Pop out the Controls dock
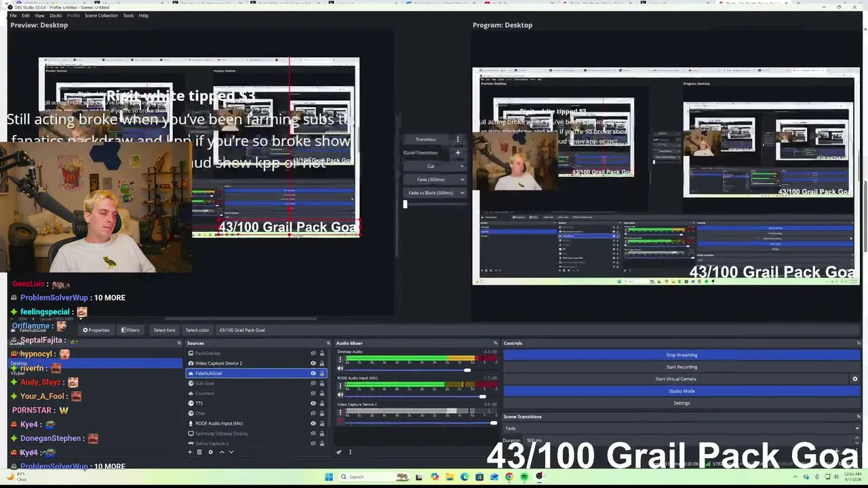The width and height of the screenshot is (868, 488). tap(859, 343)
